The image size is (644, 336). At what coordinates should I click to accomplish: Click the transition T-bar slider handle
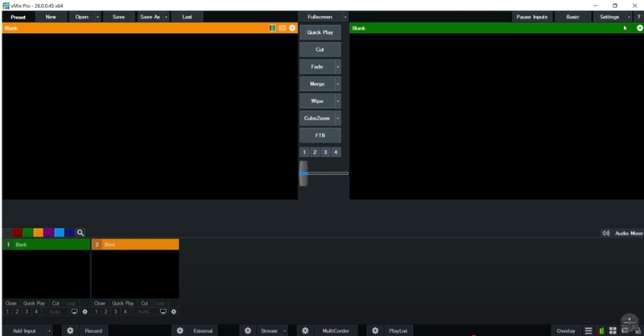coord(303,173)
